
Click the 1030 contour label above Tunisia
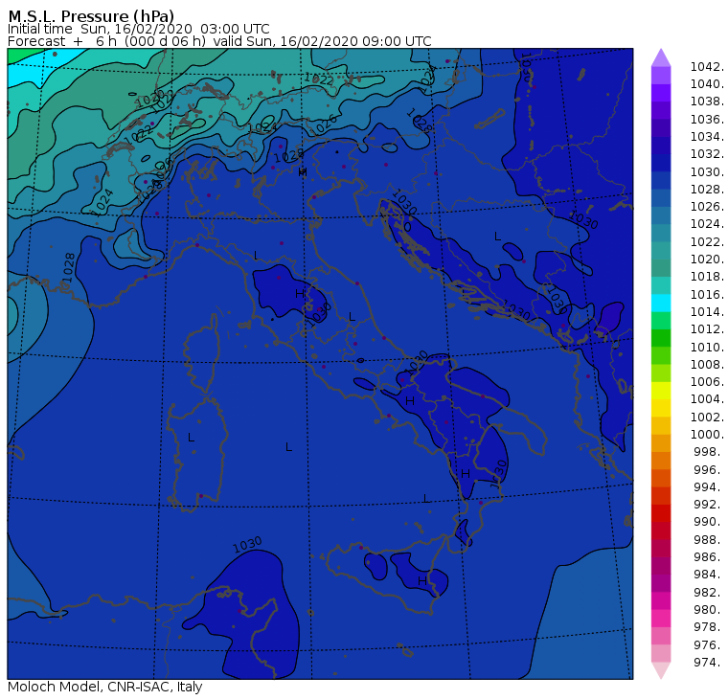point(247,545)
